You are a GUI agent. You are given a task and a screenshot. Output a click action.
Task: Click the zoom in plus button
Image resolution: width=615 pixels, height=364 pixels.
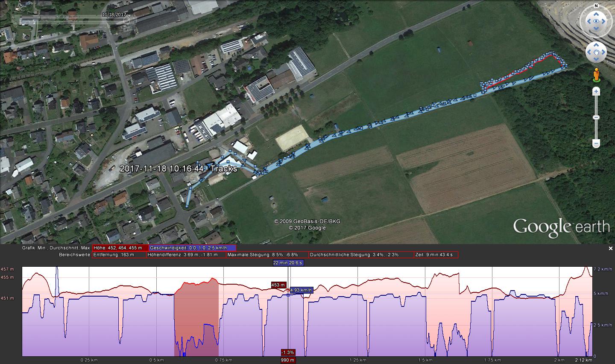(x=596, y=92)
